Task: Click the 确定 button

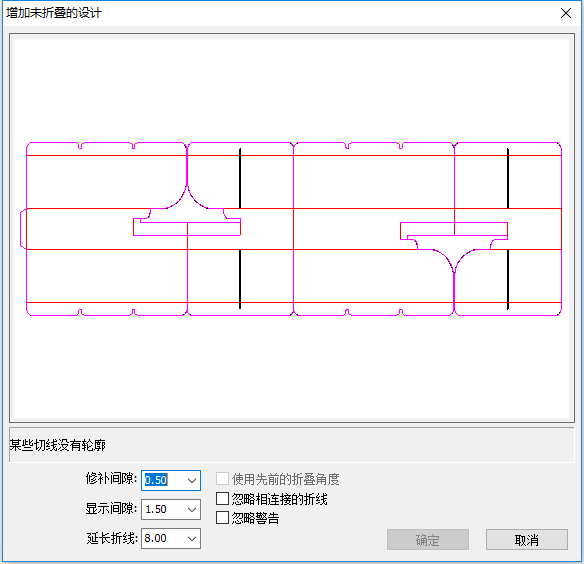Action: coord(428,539)
